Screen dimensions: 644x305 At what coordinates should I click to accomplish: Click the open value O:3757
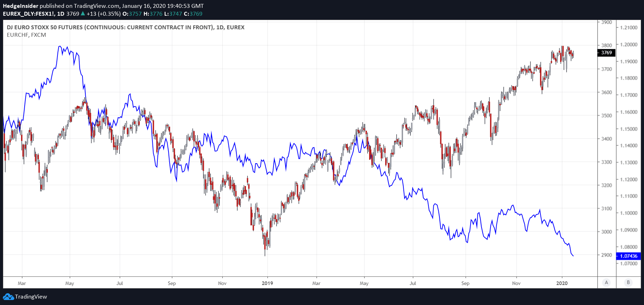coord(132,14)
